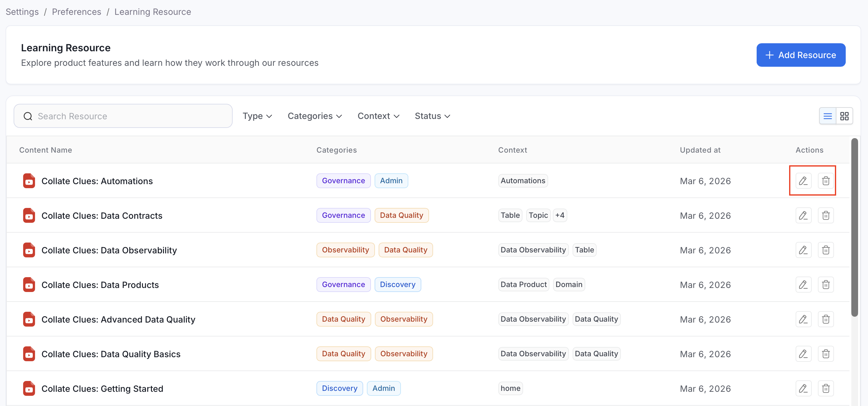Delete the Data Quality Basics resource
The width and height of the screenshot is (868, 406).
pos(826,354)
